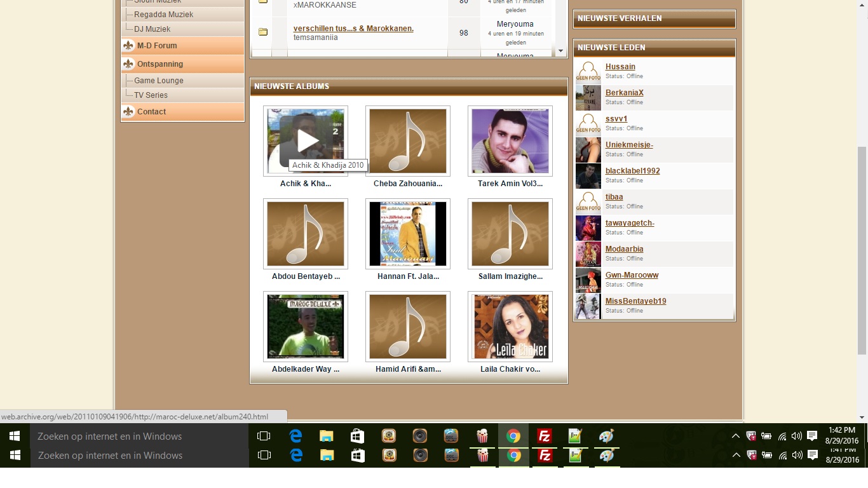Viewport: 868px width, 488px height.
Task: Select TV Series in the sidebar menu
Action: pos(151,95)
